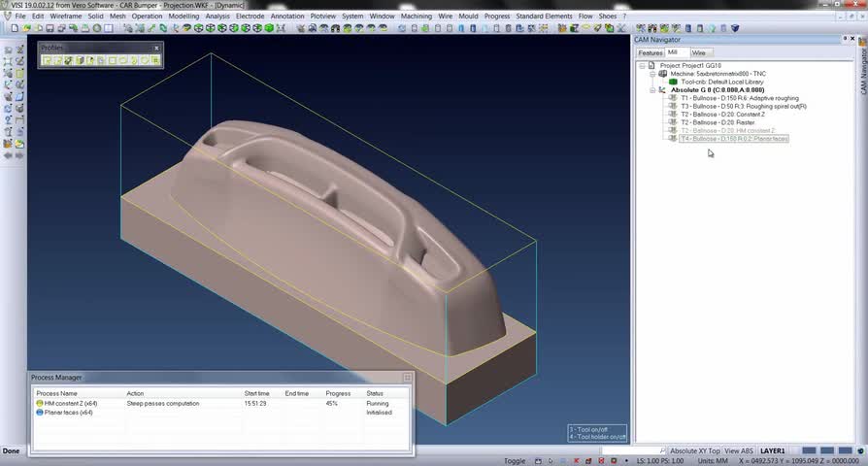Click the '4 - Tool holder on/off' overlay option

pos(597,437)
